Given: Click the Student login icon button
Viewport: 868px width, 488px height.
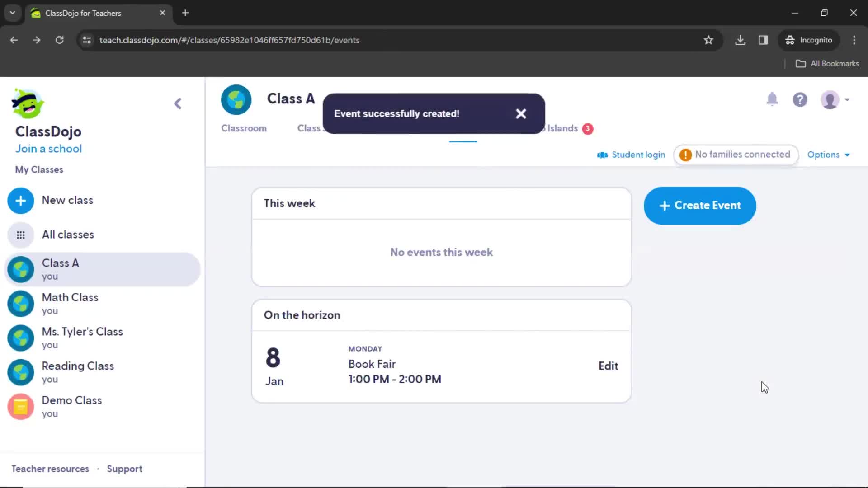Looking at the screenshot, I should 602,155.
